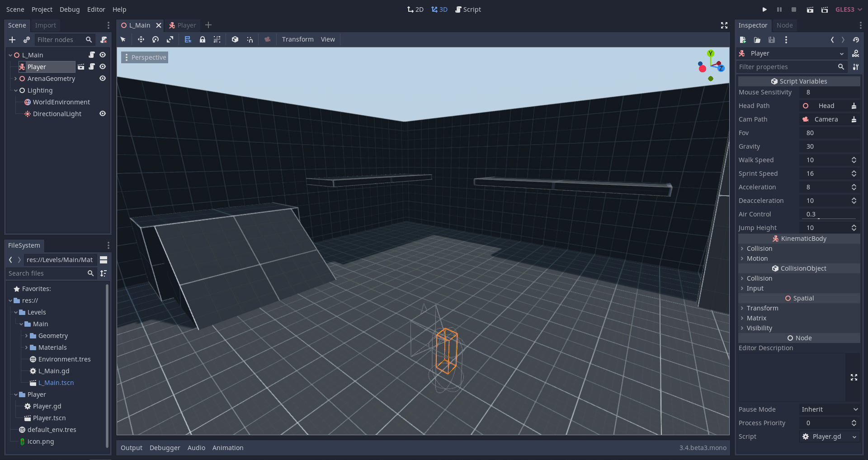868x460 pixels.
Task: Open the Output bottom panel
Action: tap(132, 448)
